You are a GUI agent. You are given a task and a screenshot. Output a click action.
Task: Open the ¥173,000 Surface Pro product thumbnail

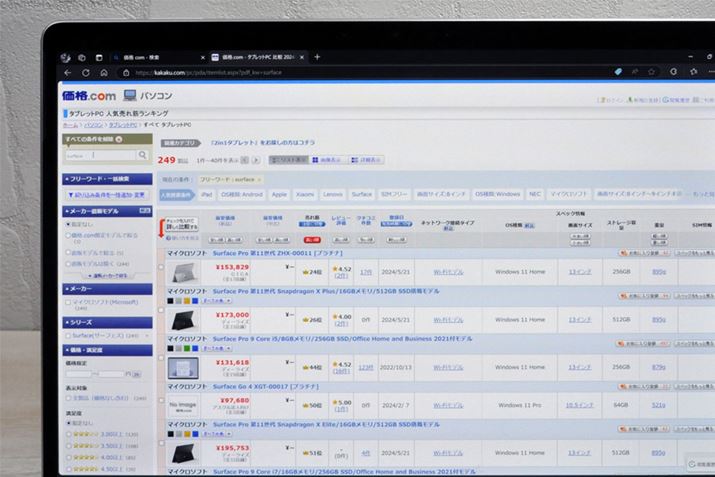point(183,320)
